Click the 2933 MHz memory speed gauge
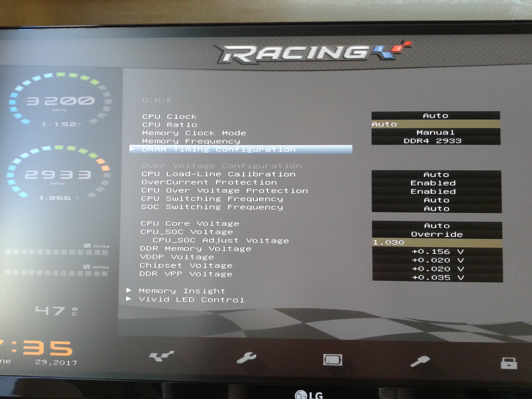 coord(58,175)
